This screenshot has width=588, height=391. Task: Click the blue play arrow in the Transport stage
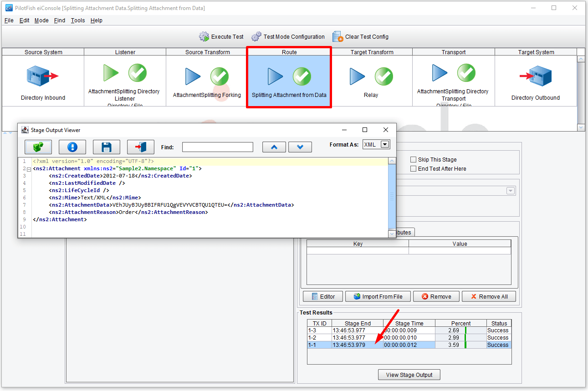pyautogui.click(x=440, y=73)
